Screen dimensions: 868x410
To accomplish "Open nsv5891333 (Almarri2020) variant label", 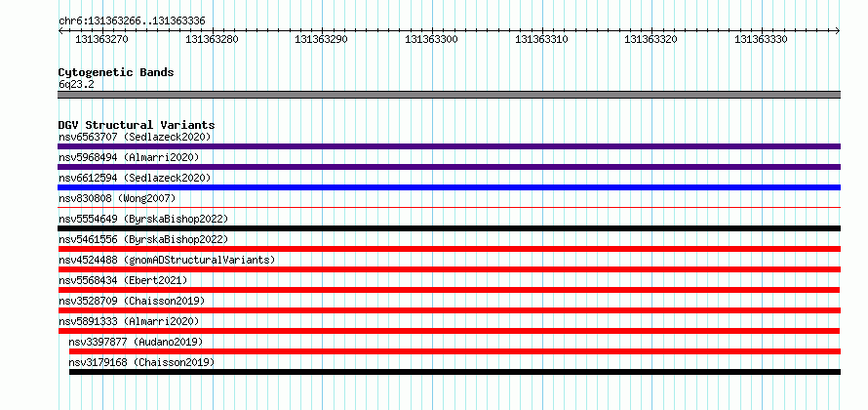I will [x=129, y=321].
